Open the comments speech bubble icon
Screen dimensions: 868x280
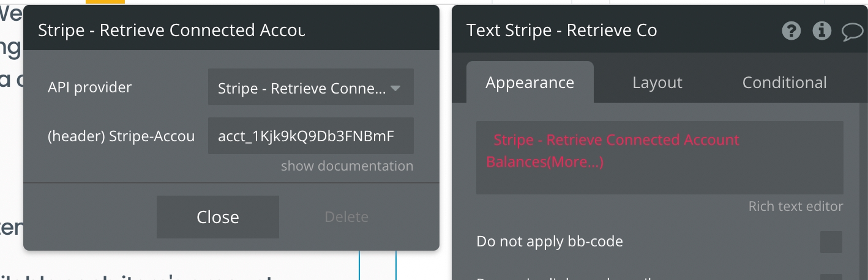(x=852, y=31)
